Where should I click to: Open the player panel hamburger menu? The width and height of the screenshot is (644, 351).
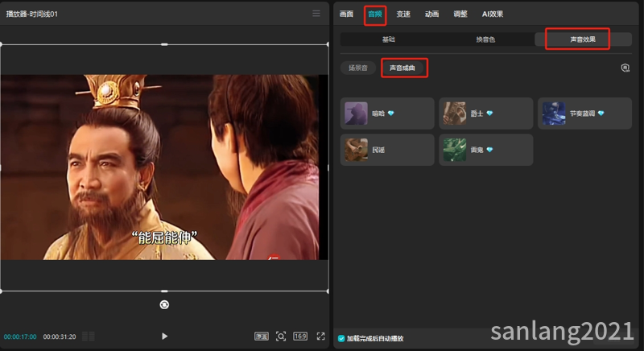click(316, 14)
